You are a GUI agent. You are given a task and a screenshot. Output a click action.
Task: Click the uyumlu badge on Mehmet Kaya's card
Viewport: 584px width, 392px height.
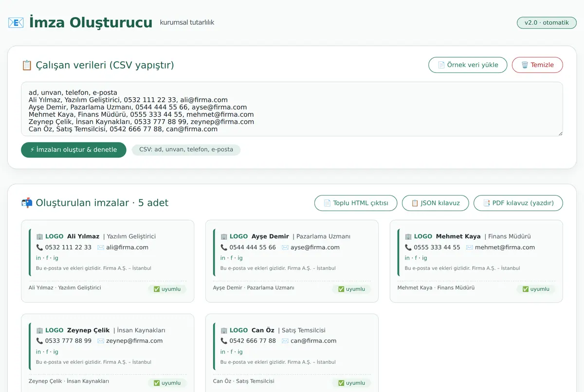pyautogui.click(x=536, y=289)
